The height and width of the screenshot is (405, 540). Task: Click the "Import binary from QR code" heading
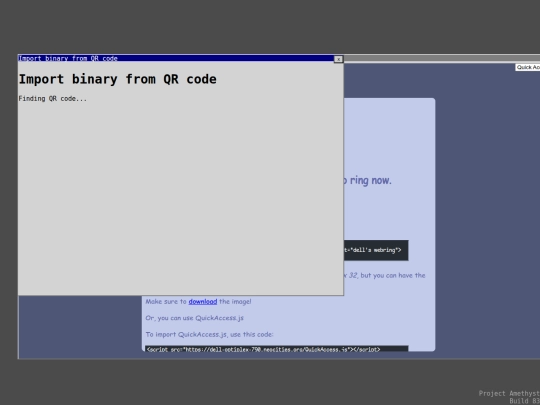(x=117, y=79)
